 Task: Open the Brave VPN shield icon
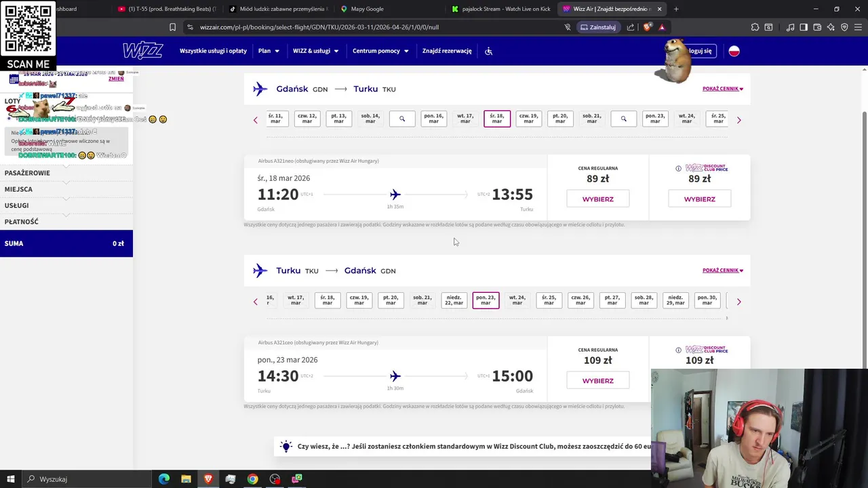[844, 27]
